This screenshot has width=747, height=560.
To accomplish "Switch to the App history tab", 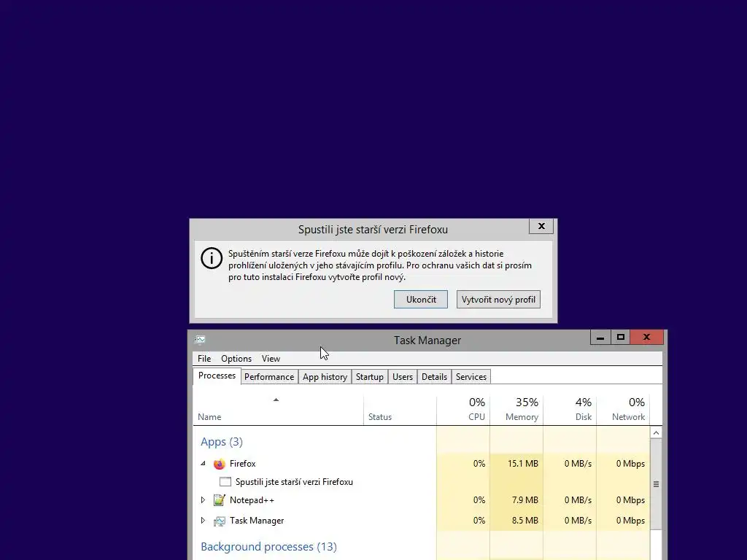I will pyautogui.click(x=325, y=377).
